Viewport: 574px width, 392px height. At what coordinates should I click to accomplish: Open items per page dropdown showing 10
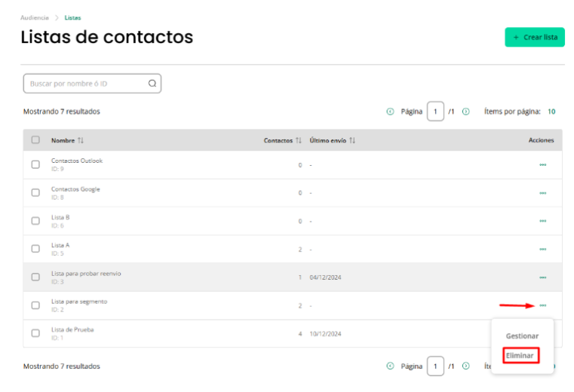pos(551,112)
